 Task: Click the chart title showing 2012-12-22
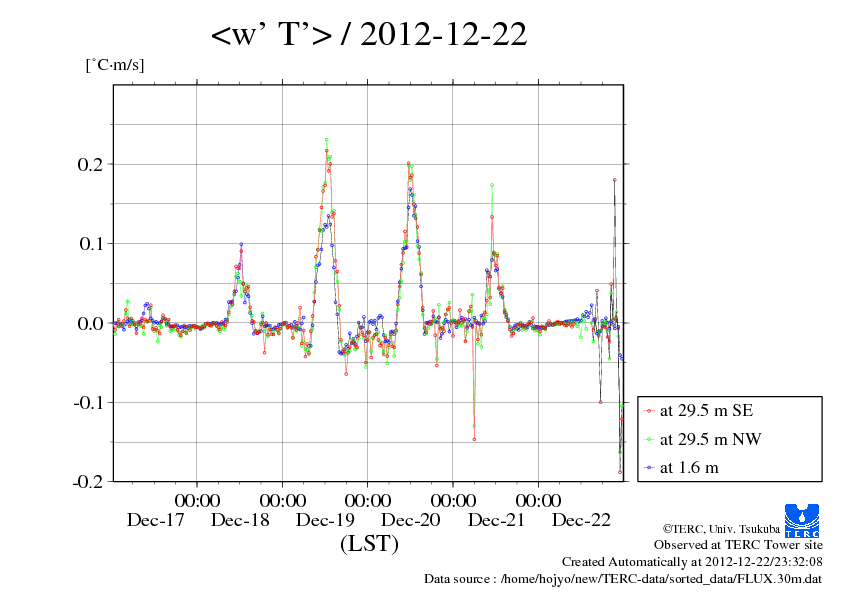click(369, 36)
